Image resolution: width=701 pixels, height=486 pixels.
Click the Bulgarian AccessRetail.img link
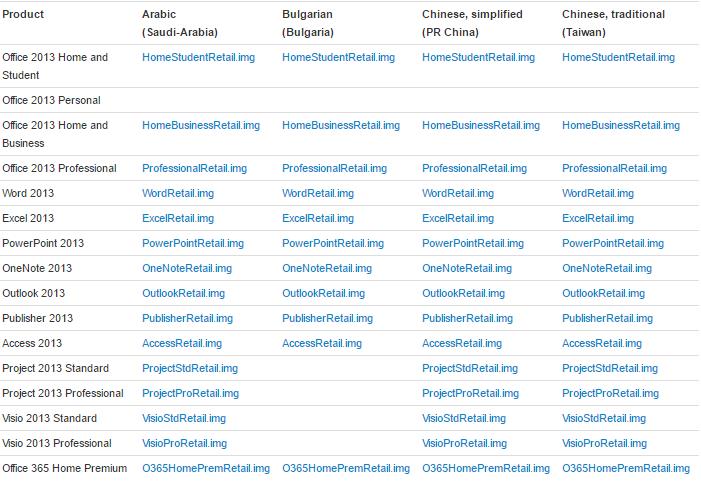322,344
